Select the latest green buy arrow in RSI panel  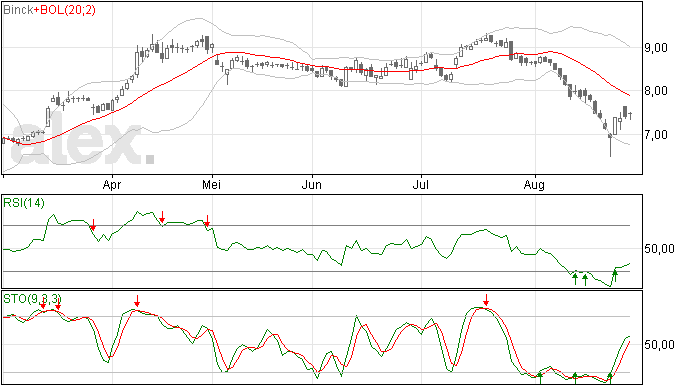point(615,276)
